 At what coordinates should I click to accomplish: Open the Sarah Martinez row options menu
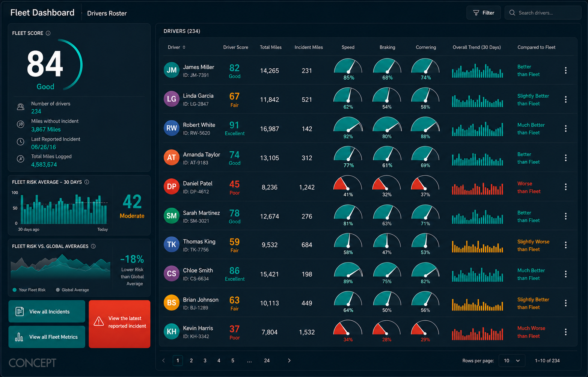click(x=565, y=216)
